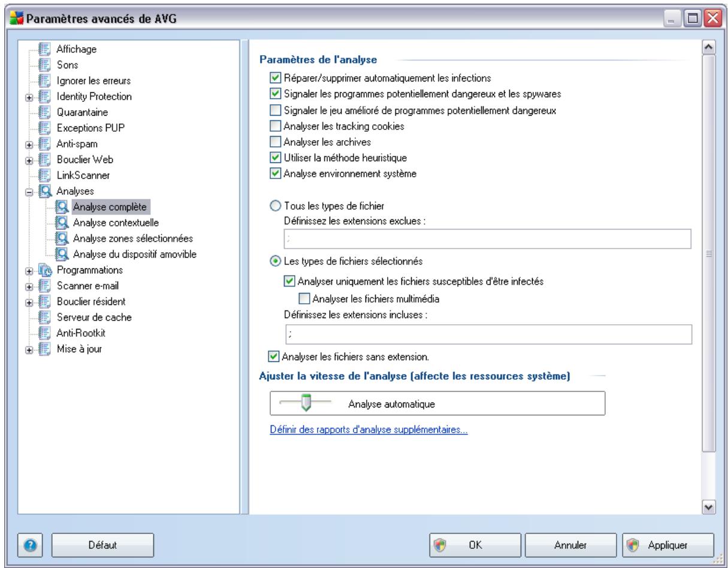Expand the Bouclier Web node

point(29,159)
